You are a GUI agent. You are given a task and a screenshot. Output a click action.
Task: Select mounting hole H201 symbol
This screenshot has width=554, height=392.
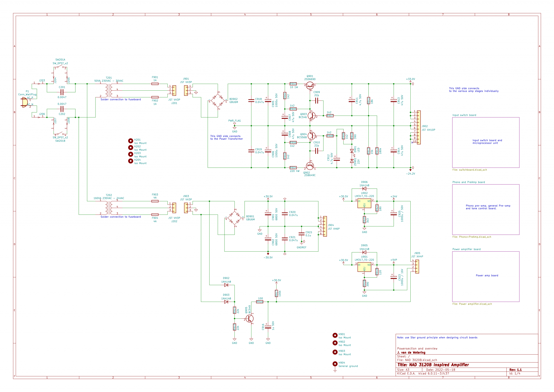(131, 141)
